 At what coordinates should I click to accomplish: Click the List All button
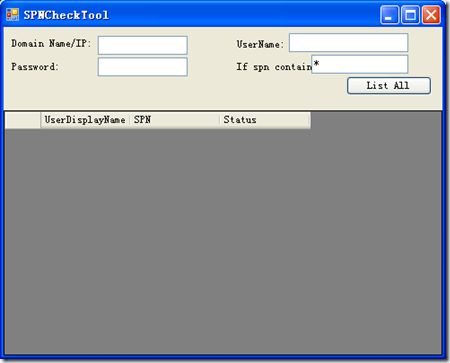pyautogui.click(x=389, y=86)
